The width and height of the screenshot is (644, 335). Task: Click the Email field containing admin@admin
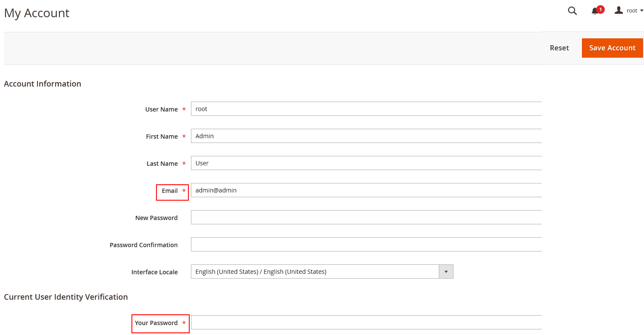[366, 190]
